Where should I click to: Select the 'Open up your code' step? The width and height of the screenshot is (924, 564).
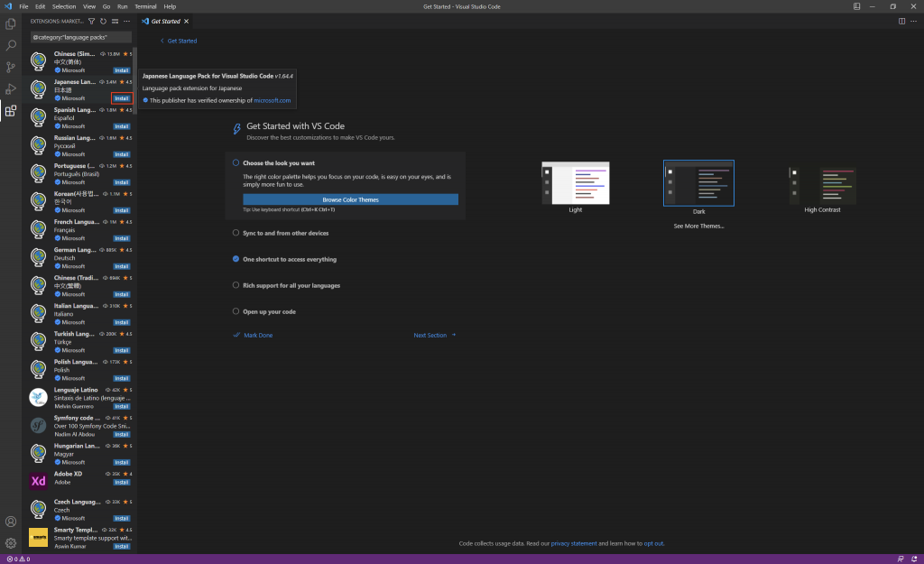click(x=269, y=311)
